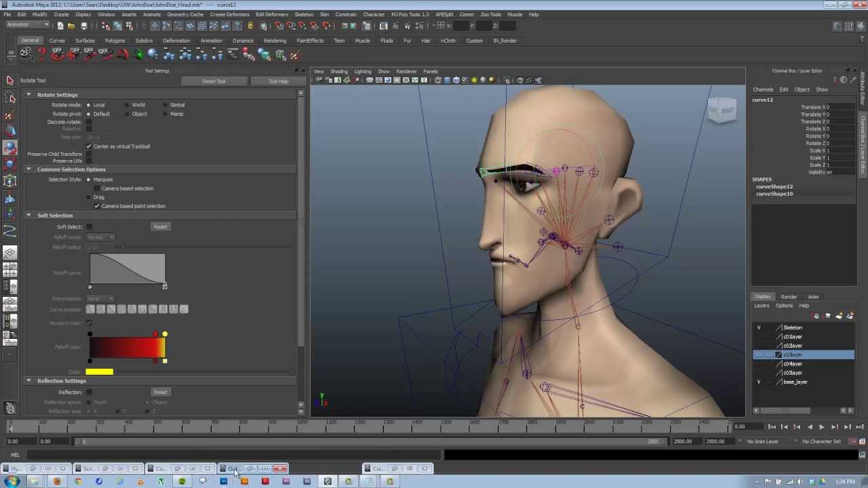Toggle Discrete rotate checkbox
This screenshot has height=488, width=868.
(x=89, y=122)
